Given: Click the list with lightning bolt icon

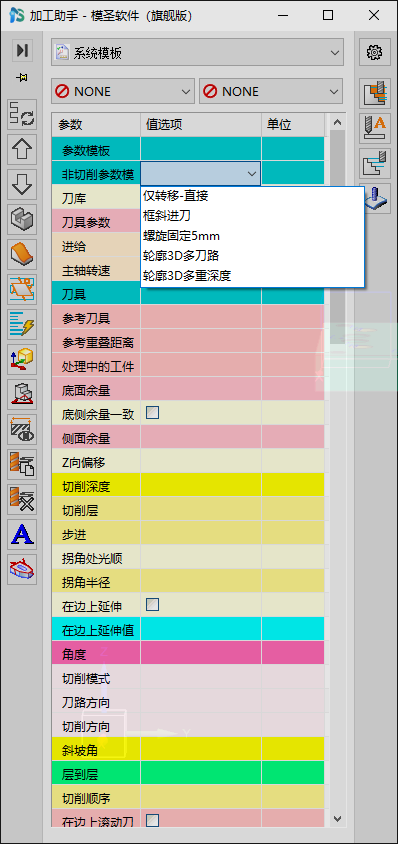Looking at the screenshot, I should click(22, 324).
